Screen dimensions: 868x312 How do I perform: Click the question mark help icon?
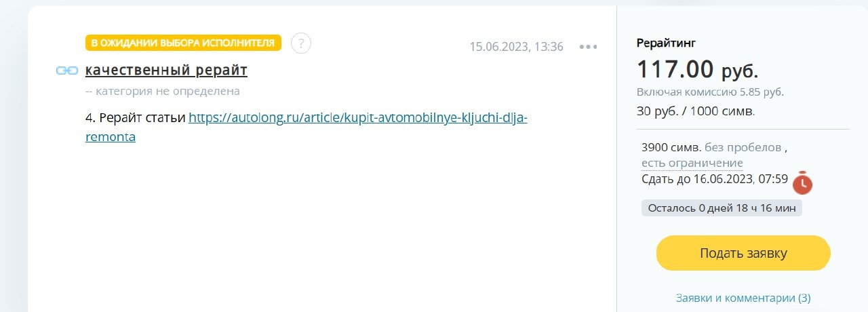coord(301,43)
